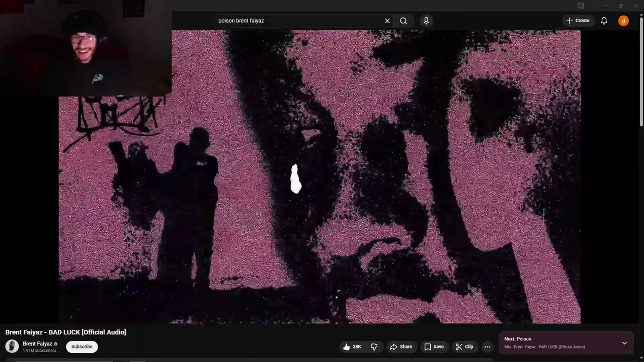Click the browser sidebar search icon
This screenshot has width=644, height=362.
tap(581, 6)
